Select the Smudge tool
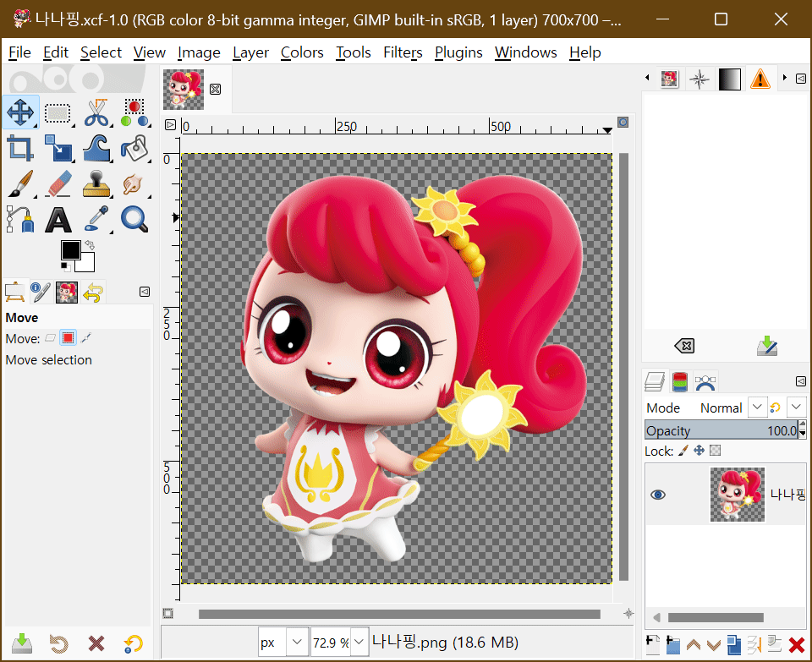The width and height of the screenshot is (812, 662). [134, 183]
